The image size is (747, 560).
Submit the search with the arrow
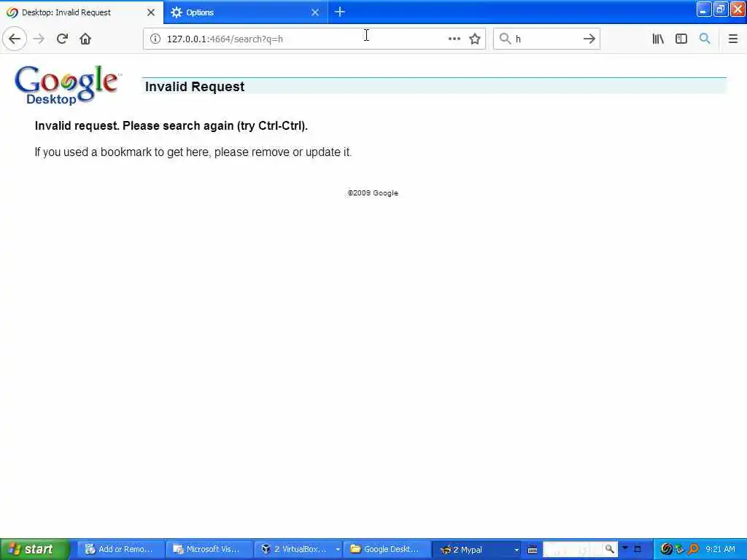589,39
